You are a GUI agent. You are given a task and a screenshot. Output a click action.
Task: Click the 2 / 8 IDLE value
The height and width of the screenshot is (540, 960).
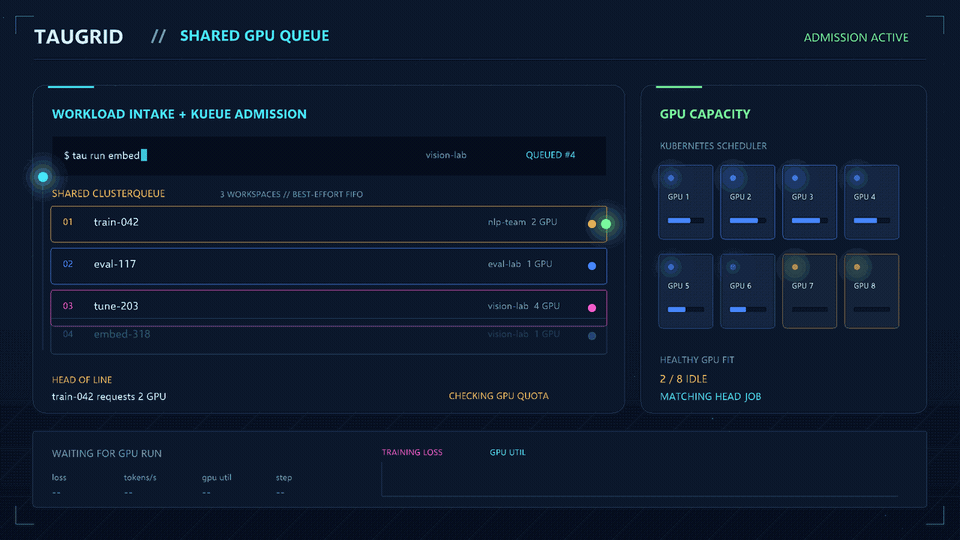(x=683, y=379)
